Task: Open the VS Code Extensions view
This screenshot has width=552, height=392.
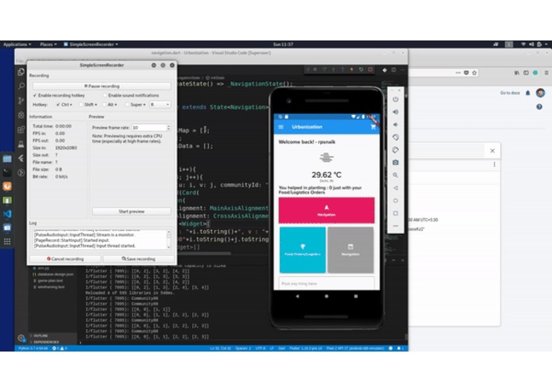Action: (x=21, y=129)
